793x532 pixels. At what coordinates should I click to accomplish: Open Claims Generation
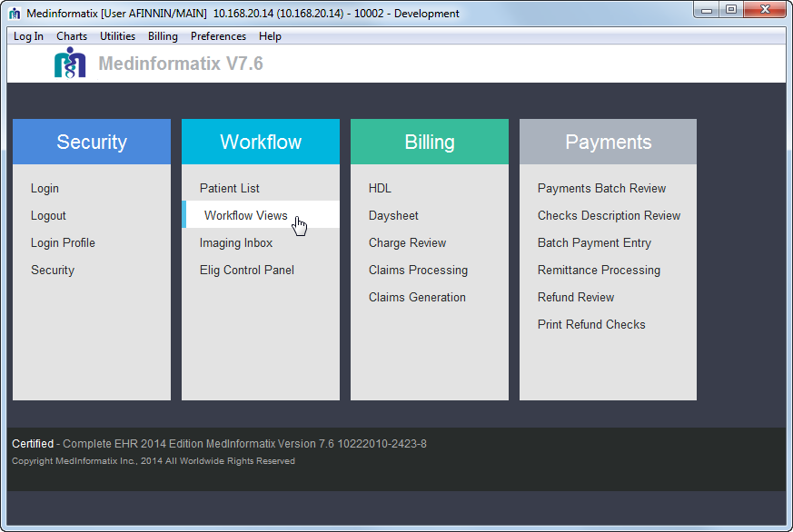[417, 298]
